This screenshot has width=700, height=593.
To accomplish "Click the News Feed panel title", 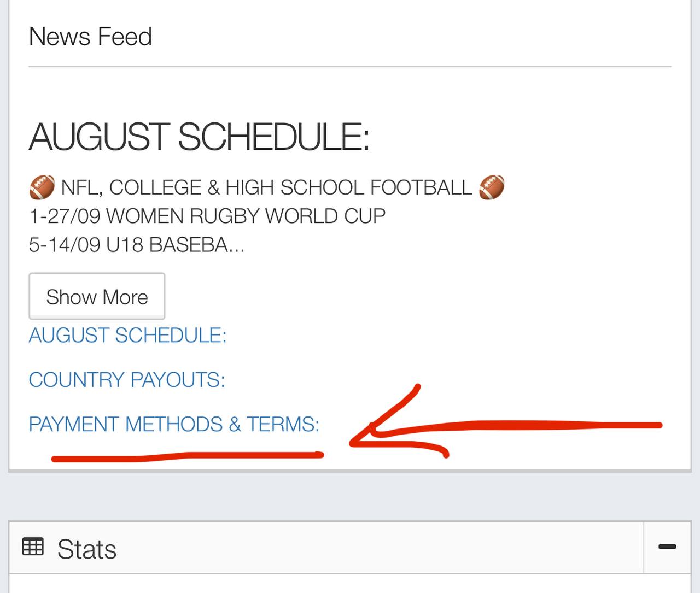I will coord(90,37).
